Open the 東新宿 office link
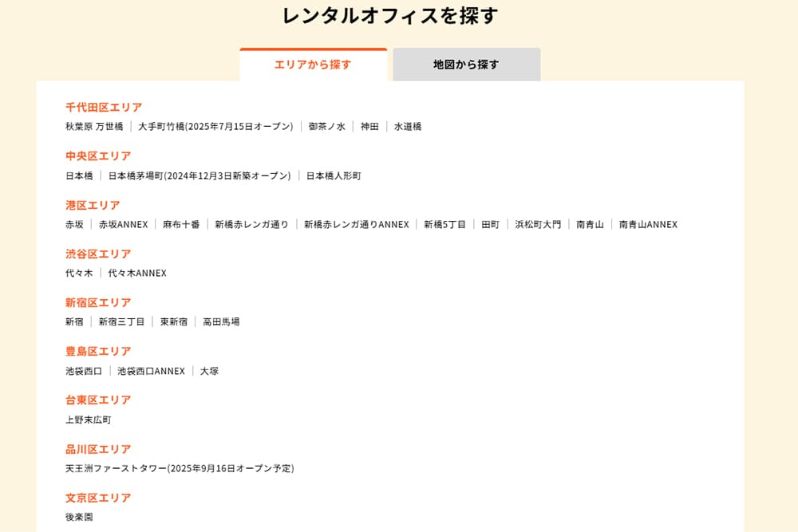The height and width of the screenshot is (532, 798). pyautogui.click(x=173, y=322)
